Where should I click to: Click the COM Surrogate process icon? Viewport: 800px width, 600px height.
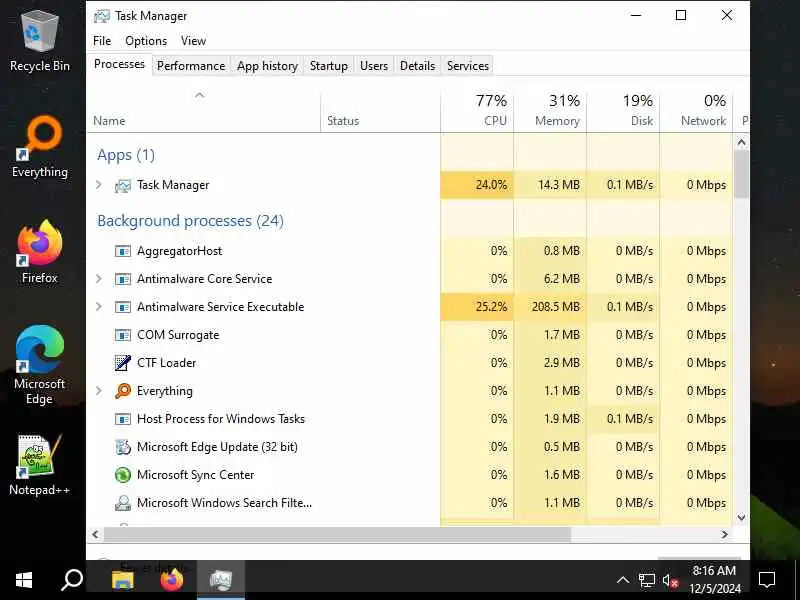tap(122, 335)
